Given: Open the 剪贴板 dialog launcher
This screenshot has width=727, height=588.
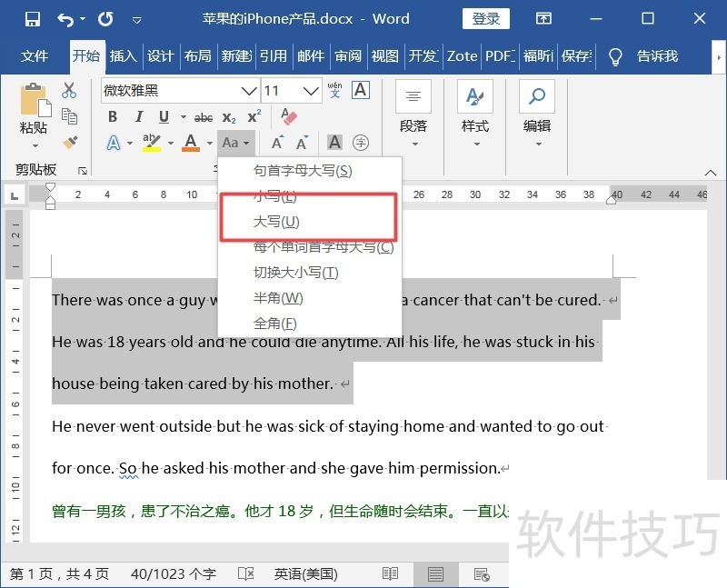Looking at the screenshot, I should click(x=83, y=171).
